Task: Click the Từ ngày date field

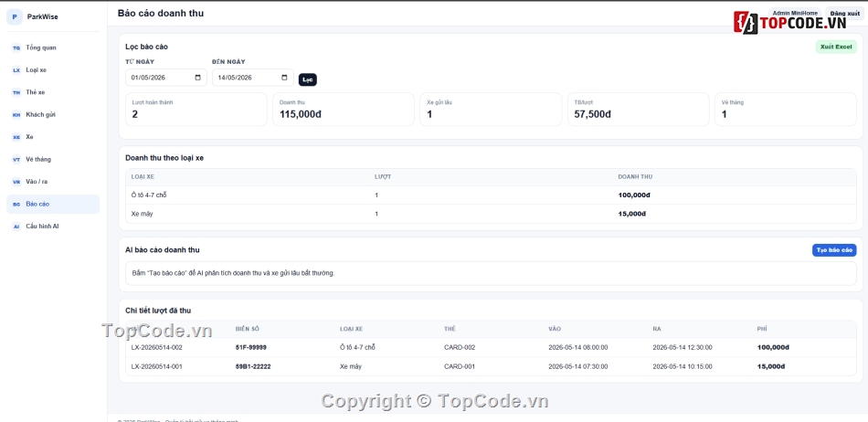Action: click(166, 78)
